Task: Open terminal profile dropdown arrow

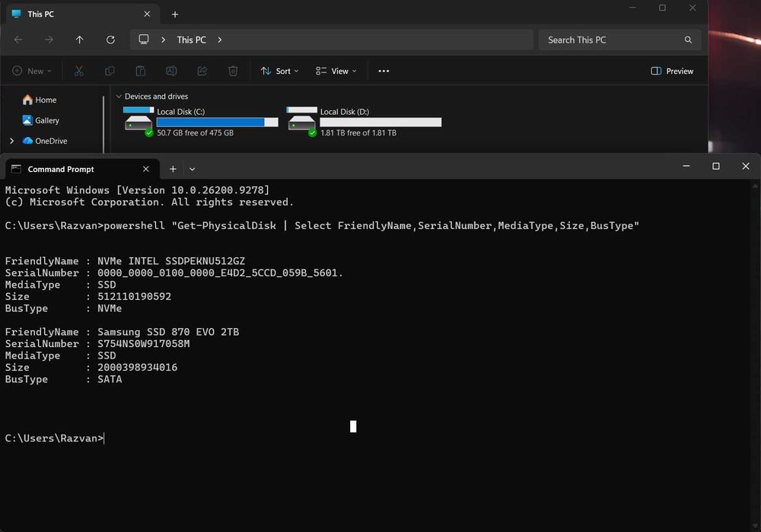Action: (193, 169)
